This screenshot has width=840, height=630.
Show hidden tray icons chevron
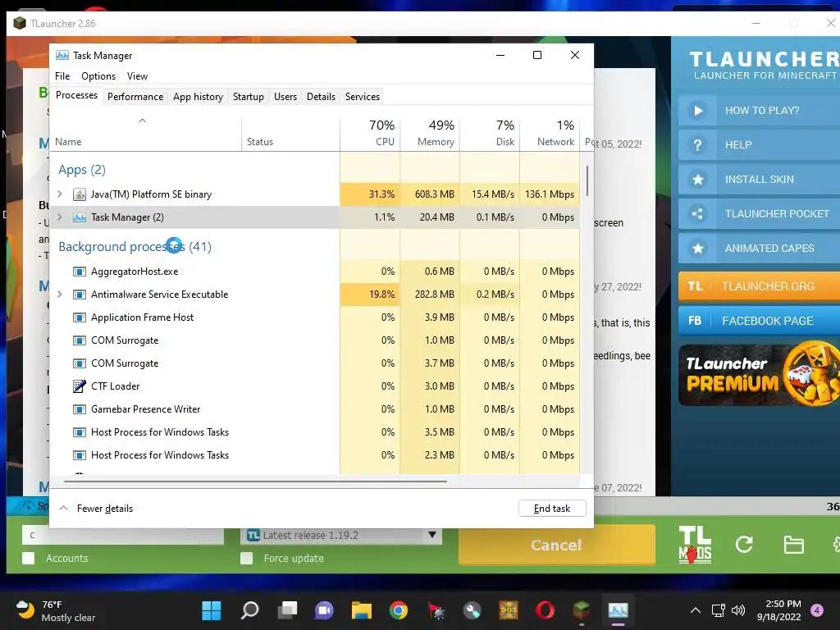tap(696, 610)
